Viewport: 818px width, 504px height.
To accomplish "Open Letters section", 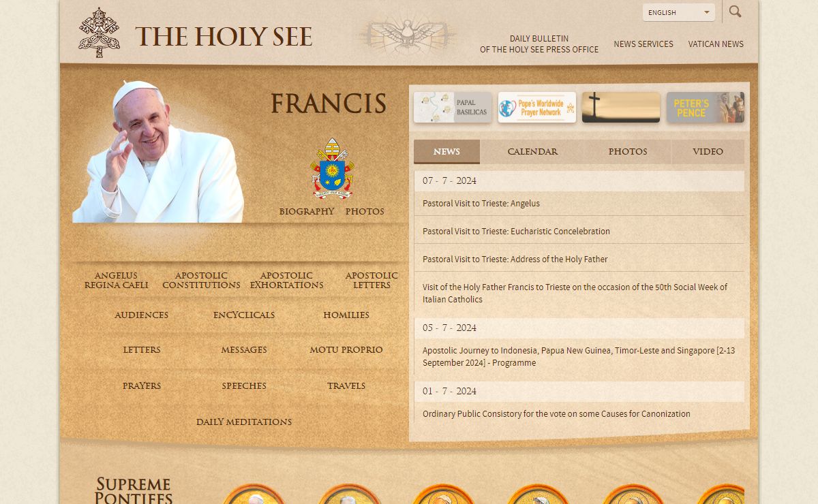I will 142,350.
